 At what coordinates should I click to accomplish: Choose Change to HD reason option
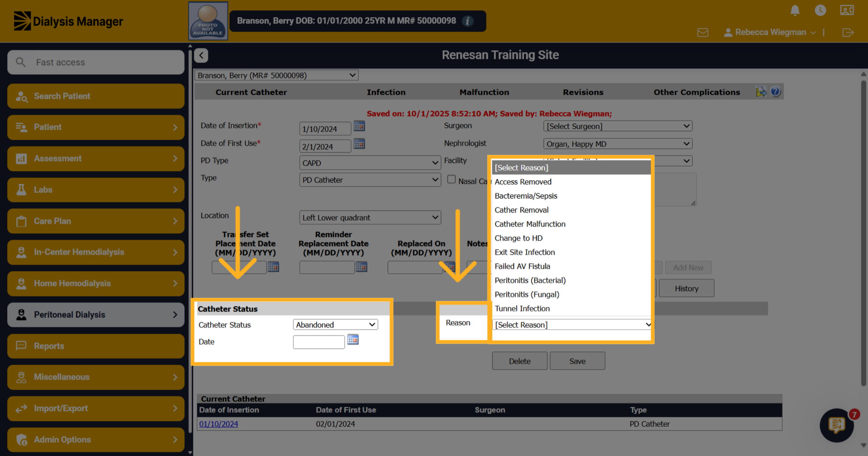click(571, 238)
